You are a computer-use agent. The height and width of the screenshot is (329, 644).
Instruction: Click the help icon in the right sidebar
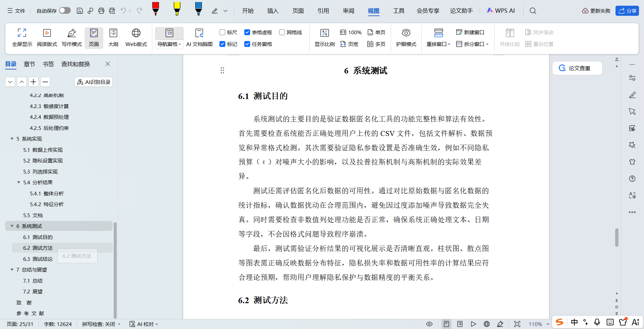click(632, 179)
